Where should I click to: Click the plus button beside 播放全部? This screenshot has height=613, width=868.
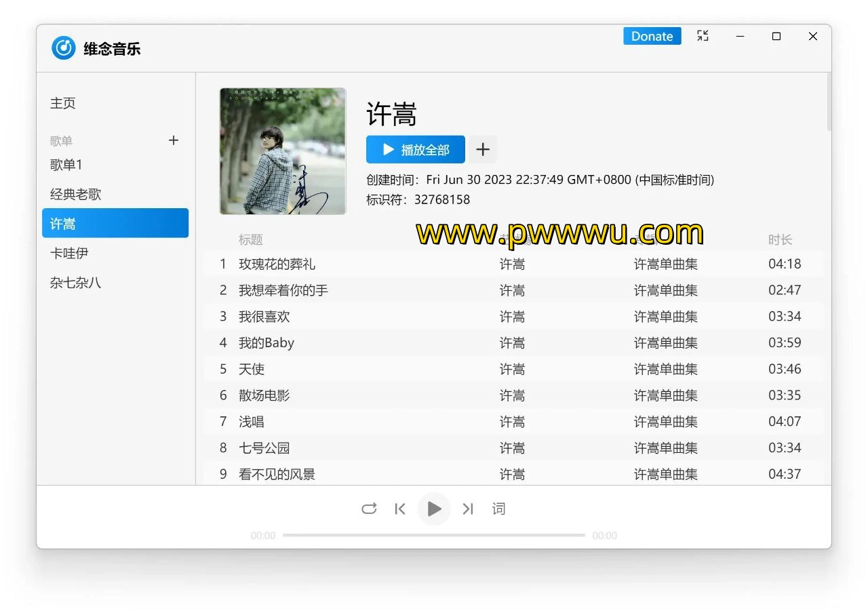[x=483, y=150]
